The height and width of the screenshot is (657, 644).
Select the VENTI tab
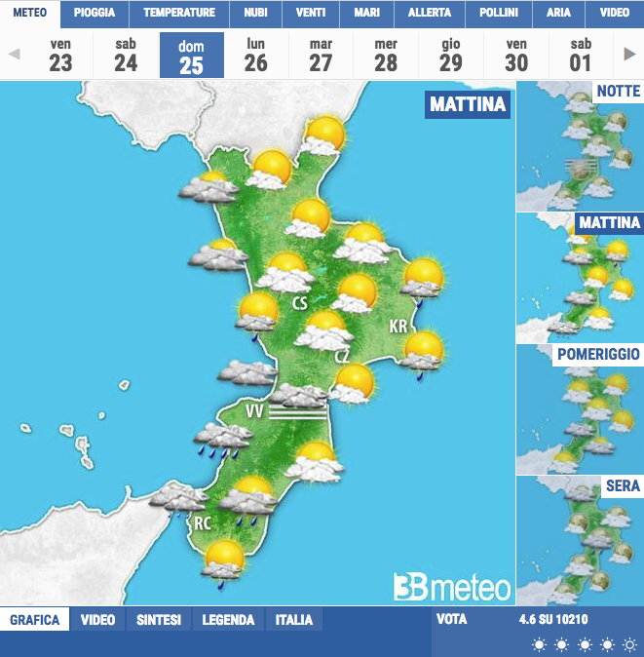(311, 14)
